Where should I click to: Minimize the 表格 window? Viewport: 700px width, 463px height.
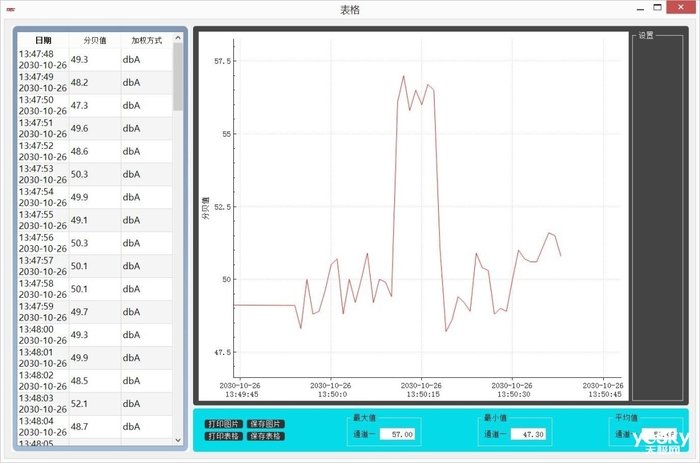point(641,8)
